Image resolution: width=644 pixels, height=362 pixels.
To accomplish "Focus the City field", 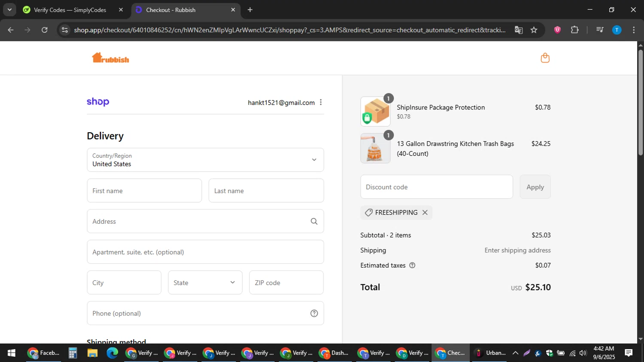I will [124, 283].
